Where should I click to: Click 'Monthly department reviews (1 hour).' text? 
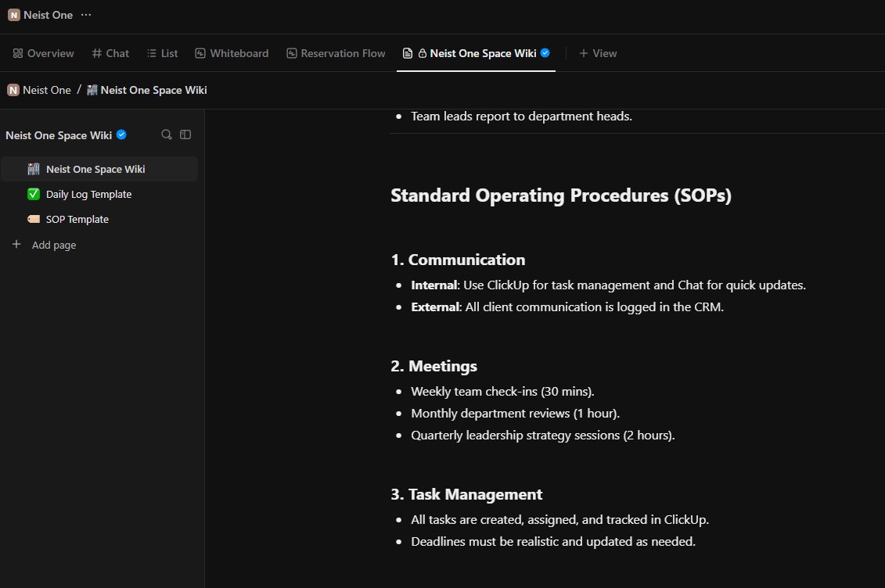pos(516,414)
